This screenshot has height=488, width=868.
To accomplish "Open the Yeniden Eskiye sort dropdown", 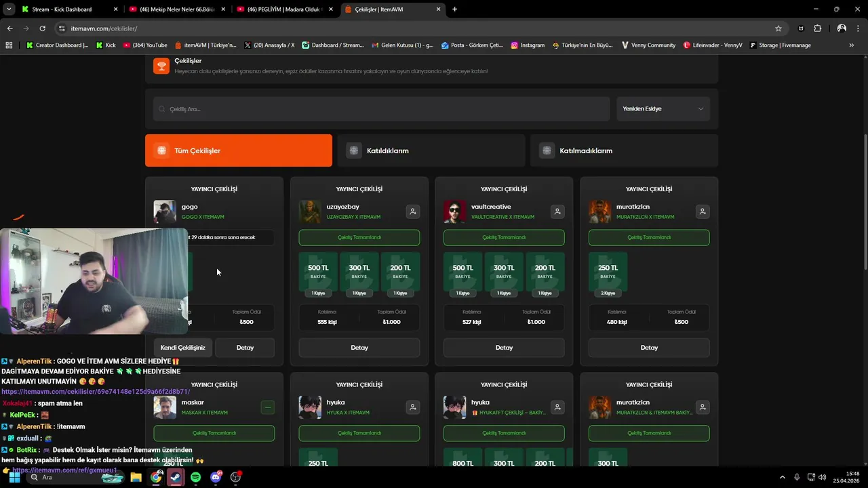I will 663,108.
